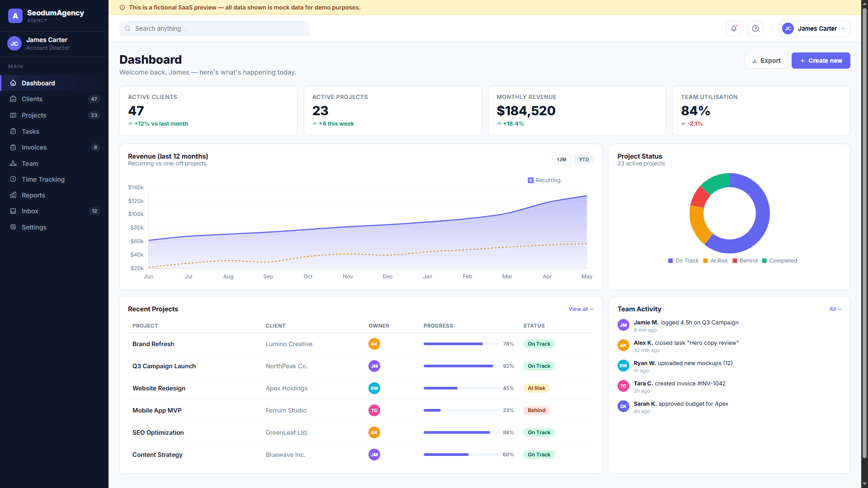This screenshot has width=868, height=488.
Task: Click the Export button
Action: pos(766,61)
